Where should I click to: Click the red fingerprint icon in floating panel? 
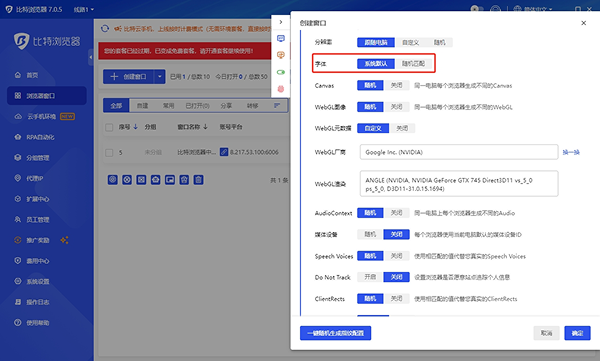(281, 89)
